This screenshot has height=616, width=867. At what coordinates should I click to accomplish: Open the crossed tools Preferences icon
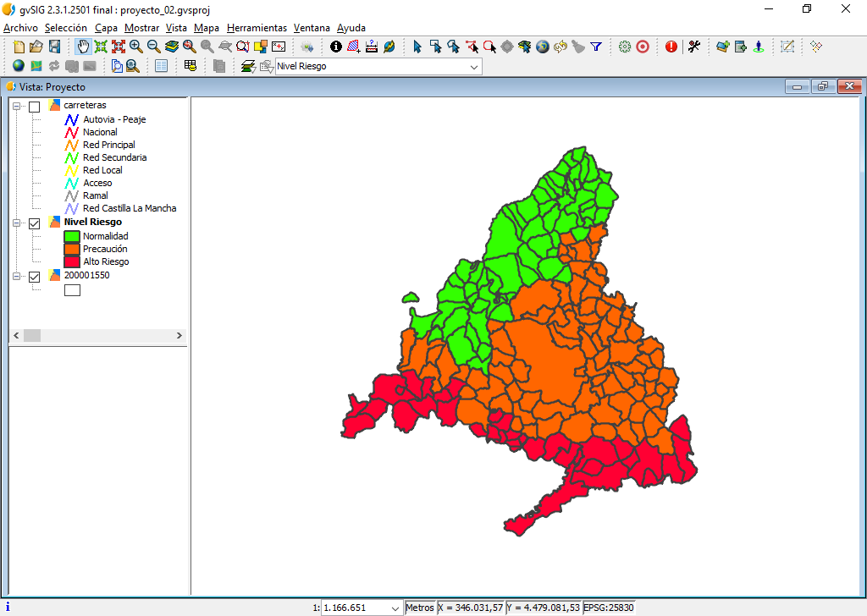click(x=694, y=47)
